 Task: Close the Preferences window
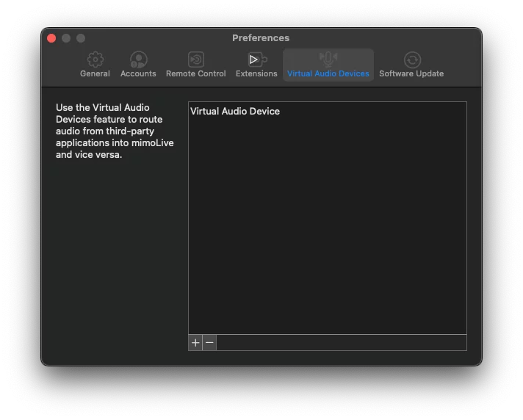click(51, 38)
